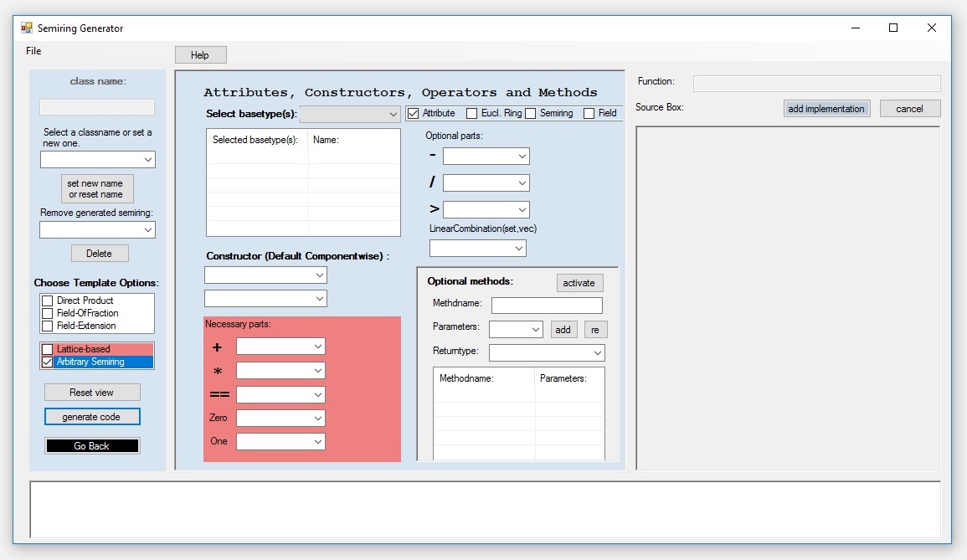Open the File menu
The height and width of the screenshot is (560, 967).
coord(33,51)
